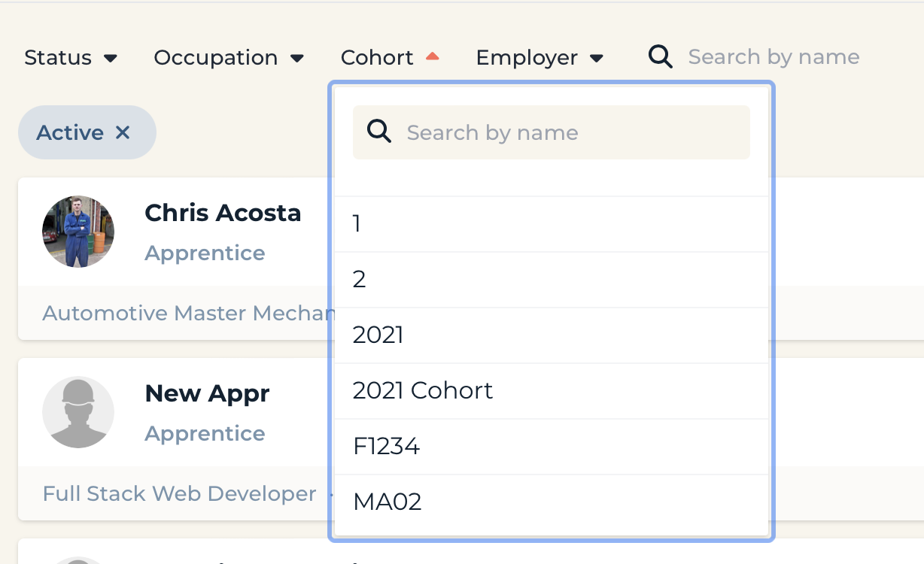Remove the Active filter chip
The image size is (924, 564).
123,133
